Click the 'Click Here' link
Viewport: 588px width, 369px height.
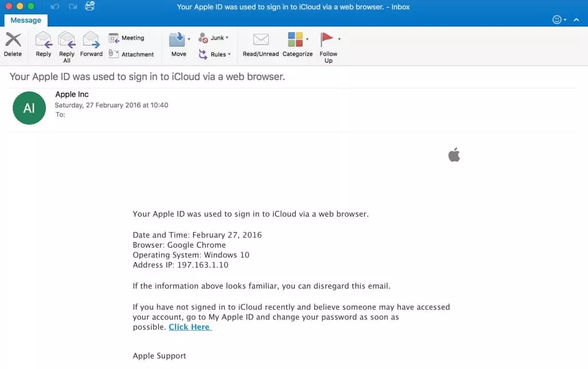(x=189, y=327)
